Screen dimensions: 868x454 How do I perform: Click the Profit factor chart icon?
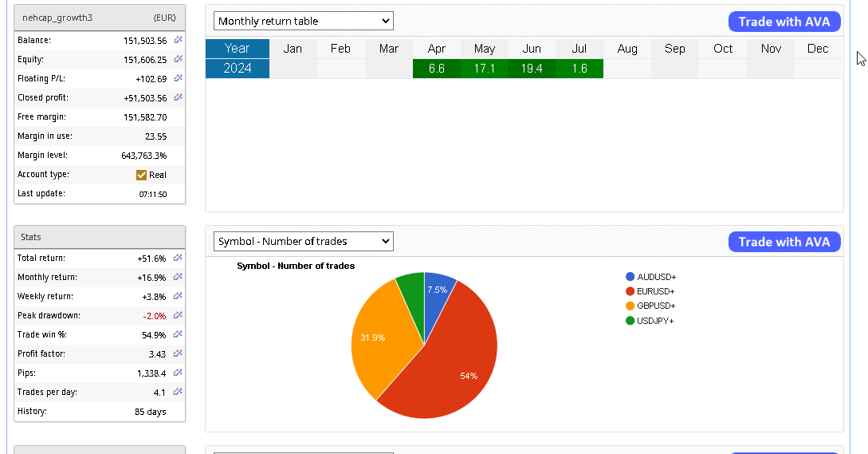point(178,353)
